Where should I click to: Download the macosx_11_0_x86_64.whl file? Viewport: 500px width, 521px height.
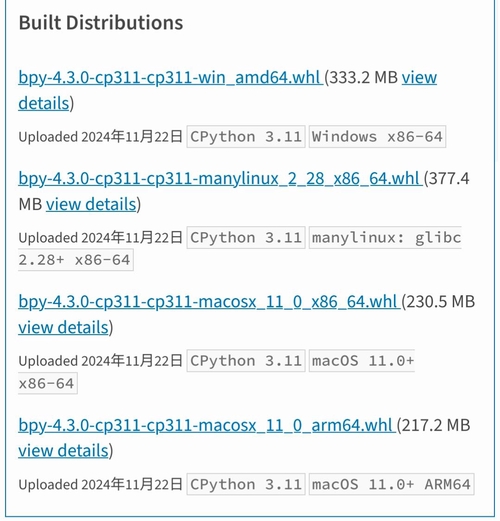(209, 302)
